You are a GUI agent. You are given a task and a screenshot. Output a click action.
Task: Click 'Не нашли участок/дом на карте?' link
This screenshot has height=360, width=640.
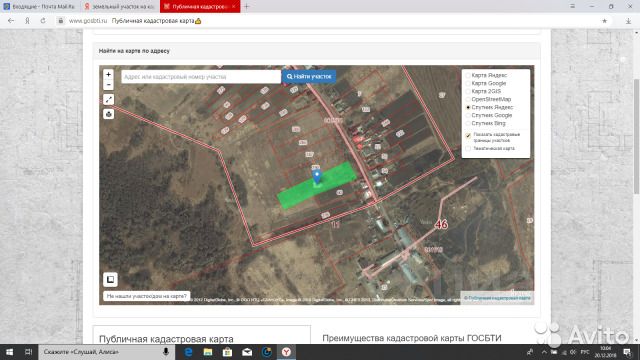click(x=147, y=296)
